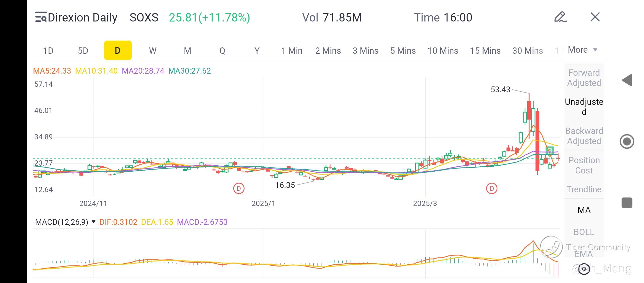Viewport: 644px width, 283px height.
Task: Click the 53.43 high price label
Action: (x=500, y=90)
